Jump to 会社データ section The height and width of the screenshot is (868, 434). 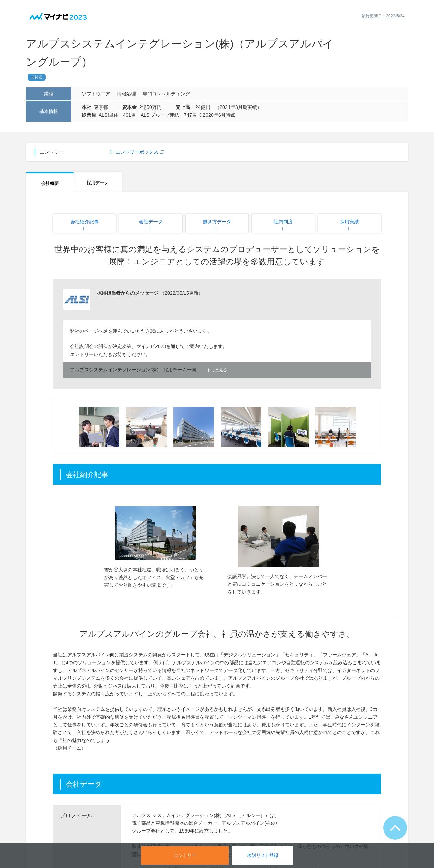pos(151,223)
